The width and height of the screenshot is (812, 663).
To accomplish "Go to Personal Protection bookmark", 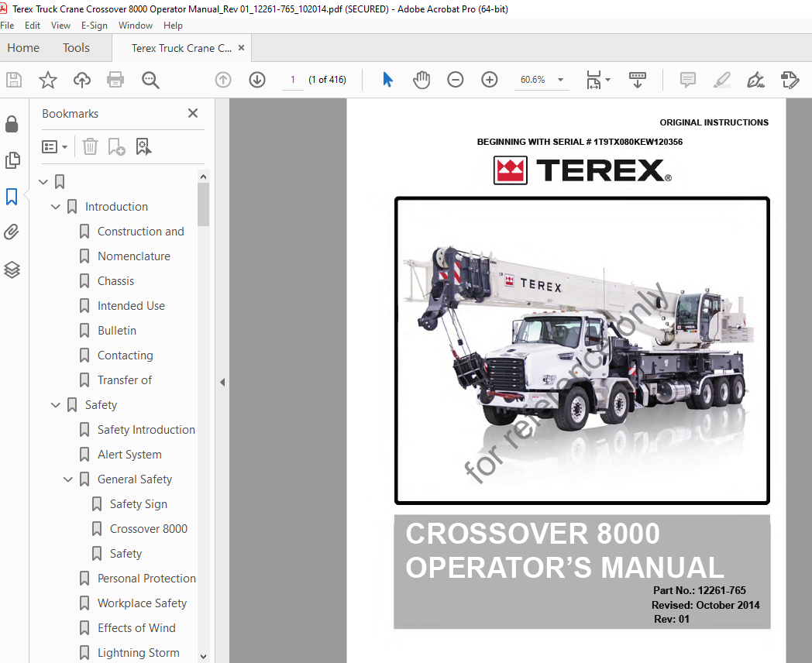I will pyautogui.click(x=147, y=579).
